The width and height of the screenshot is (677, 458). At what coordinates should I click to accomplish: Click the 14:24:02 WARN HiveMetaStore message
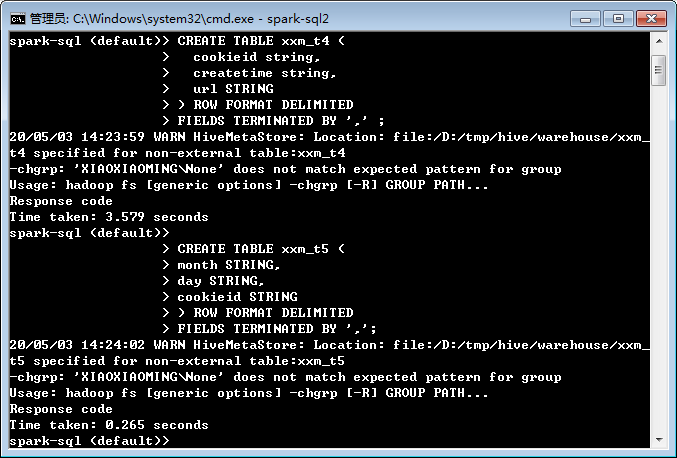[x=329, y=353]
